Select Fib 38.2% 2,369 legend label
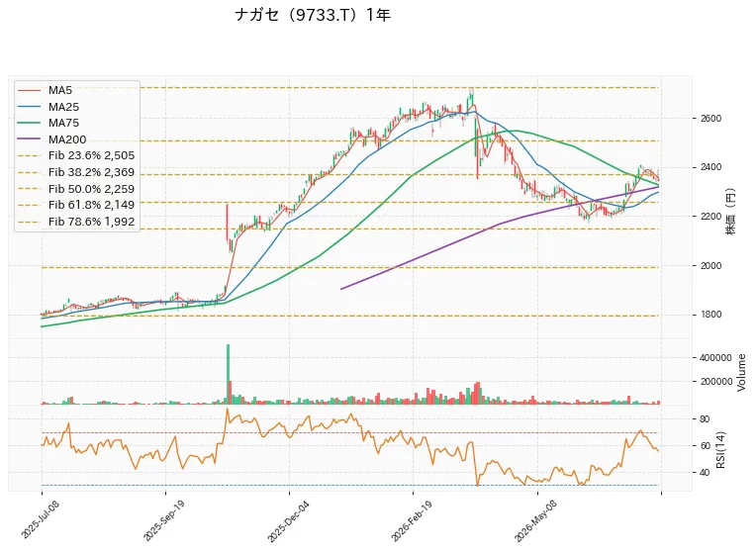The width and height of the screenshot is (756, 552). coord(92,172)
